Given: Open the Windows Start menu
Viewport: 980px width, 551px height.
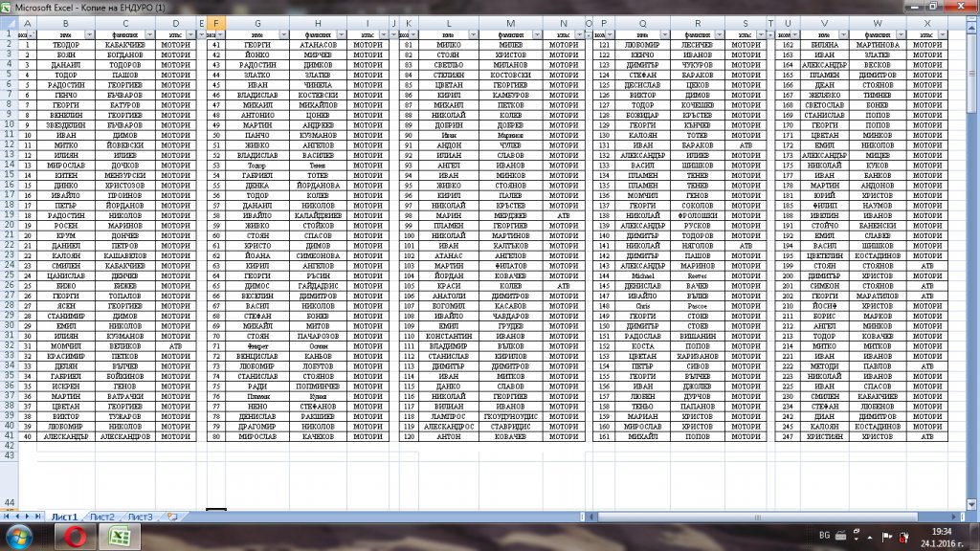Looking at the screenshot, I should (x=19, y=537).
